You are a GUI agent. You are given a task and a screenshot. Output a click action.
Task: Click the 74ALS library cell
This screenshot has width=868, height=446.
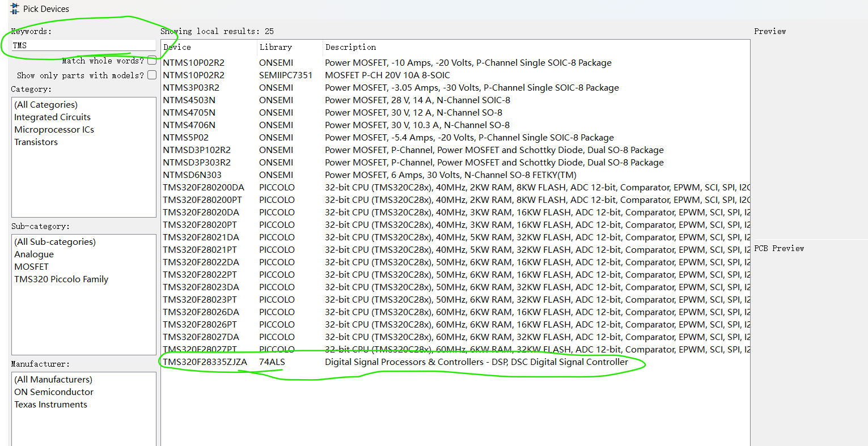pos(272,362)
